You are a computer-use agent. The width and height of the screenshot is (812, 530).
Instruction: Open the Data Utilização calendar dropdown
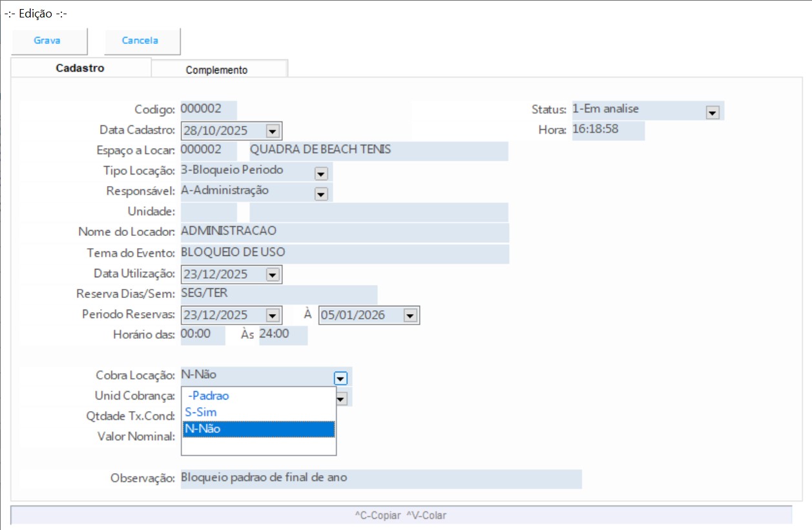pyautogui.click(x=273, y=275)
